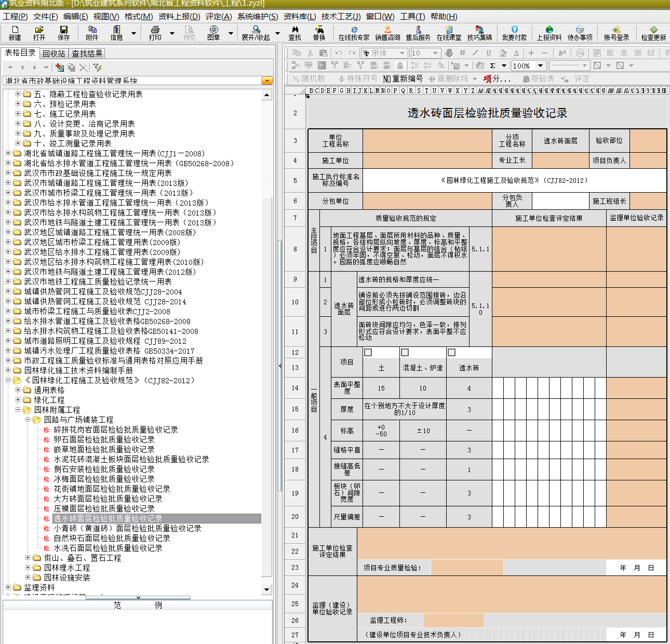Open the orange dropdown for 湖北省市政基础设施工程资料管理系统

point(267,81)
